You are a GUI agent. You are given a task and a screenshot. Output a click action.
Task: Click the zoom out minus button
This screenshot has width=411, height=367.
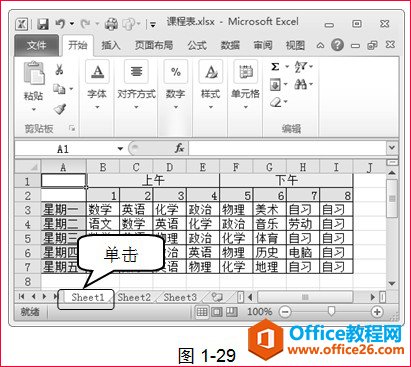pos(285,312)
